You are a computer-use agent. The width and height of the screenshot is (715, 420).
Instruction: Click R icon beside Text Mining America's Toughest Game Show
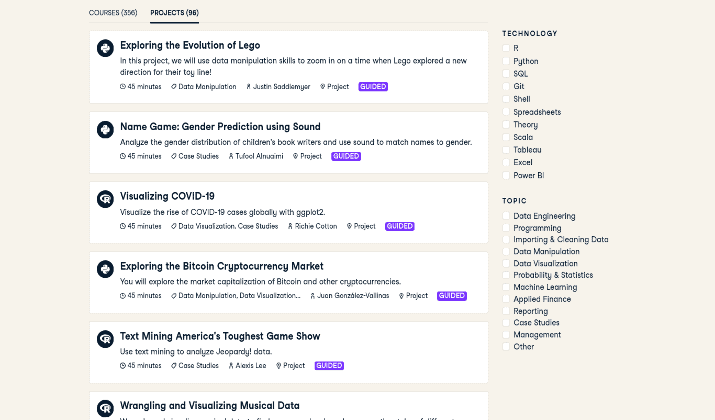[105, 339]
